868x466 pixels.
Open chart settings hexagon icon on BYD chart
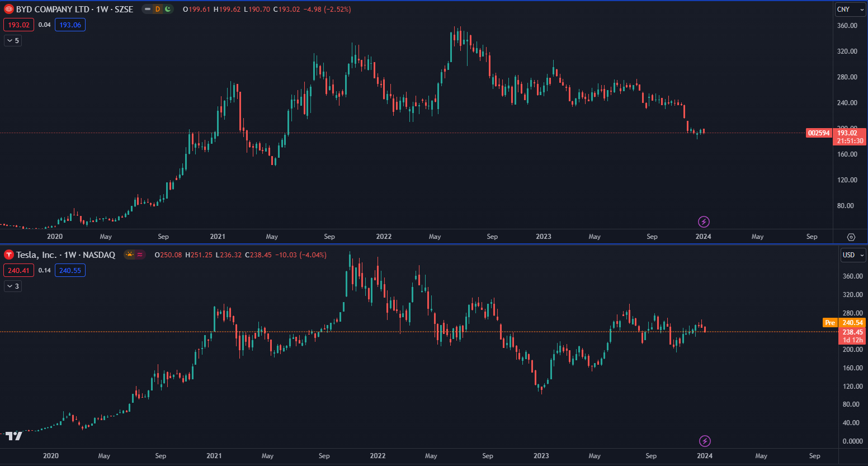click(851, 237)
